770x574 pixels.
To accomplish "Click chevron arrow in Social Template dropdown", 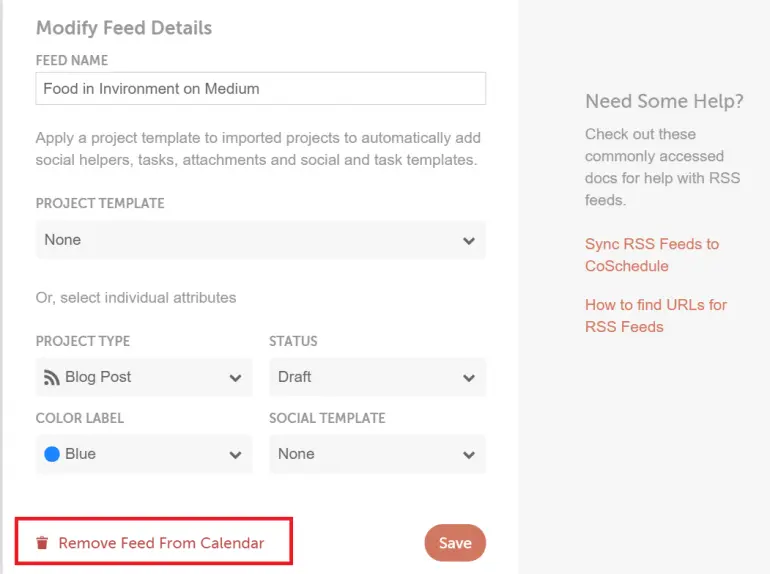I will click(x=469, y=455).
